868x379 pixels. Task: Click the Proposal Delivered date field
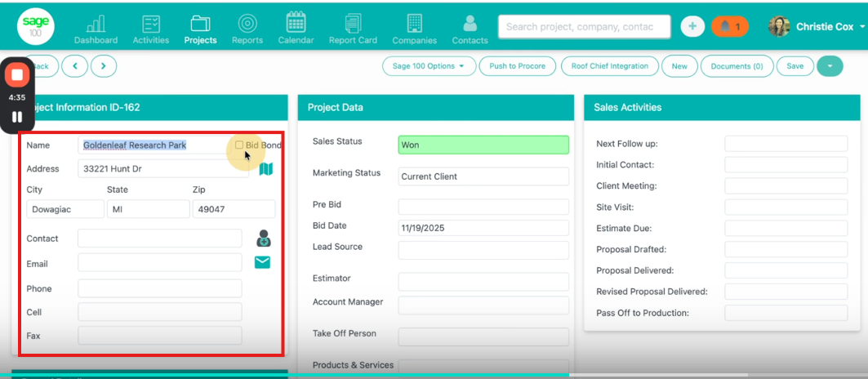(786, 270)
